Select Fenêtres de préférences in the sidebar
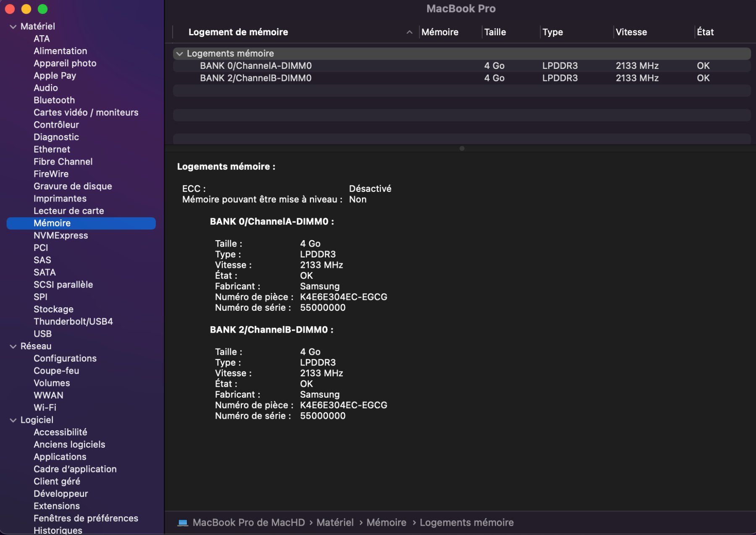 (x=86, y=518)
